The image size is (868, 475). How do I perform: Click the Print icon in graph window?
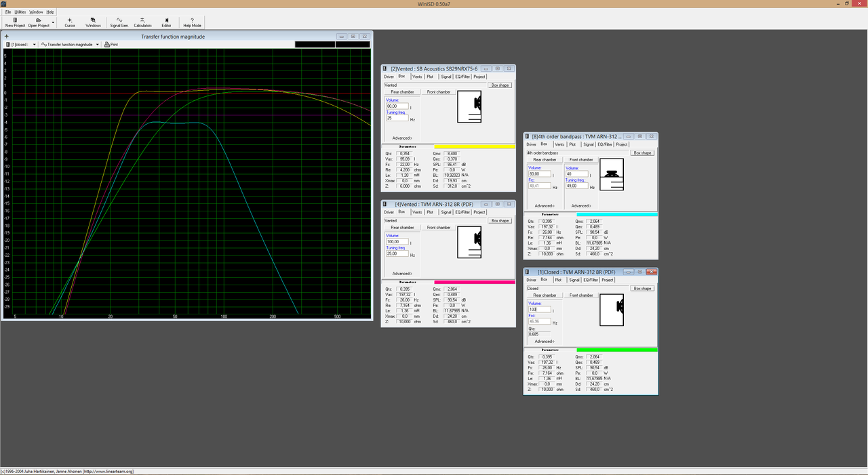point(111,44)
